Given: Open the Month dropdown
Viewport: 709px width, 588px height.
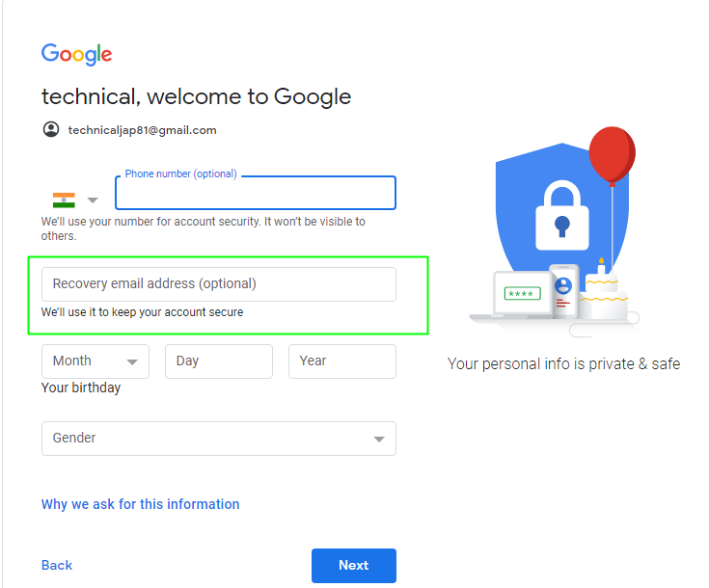Looking at the screenshot, I should [x=95, y=361].
